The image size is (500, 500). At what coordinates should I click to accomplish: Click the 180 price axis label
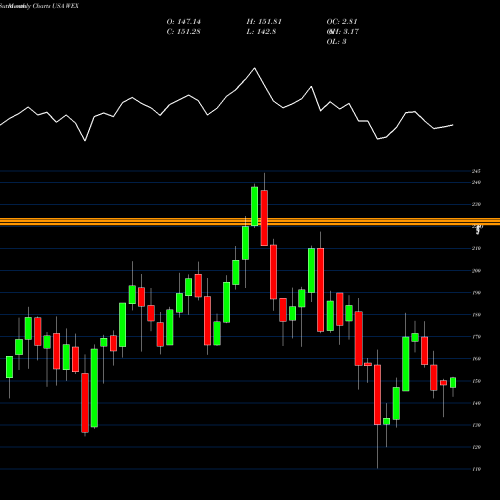(x=476, y=315)
